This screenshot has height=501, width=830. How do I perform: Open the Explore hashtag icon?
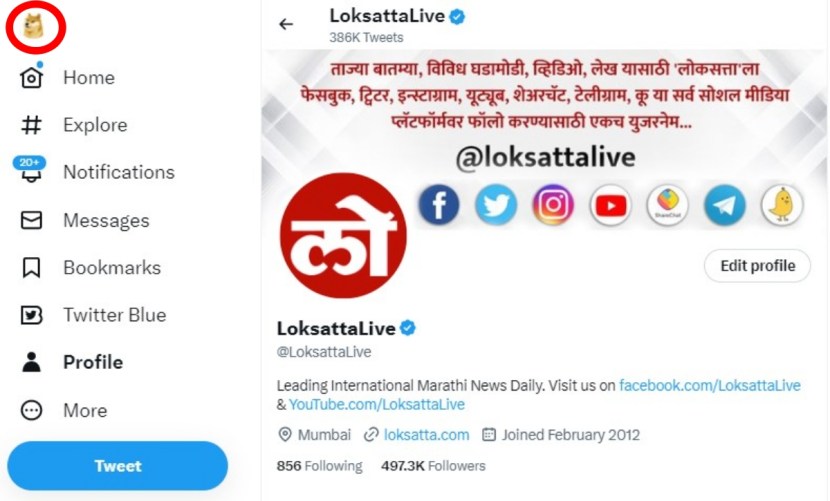click(32, 125)
